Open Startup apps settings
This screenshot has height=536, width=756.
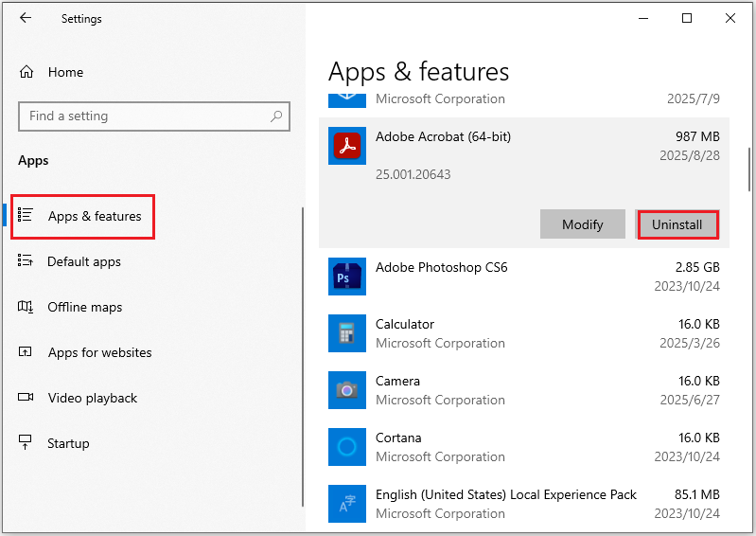pyautogui.click(x=68, y=443)
